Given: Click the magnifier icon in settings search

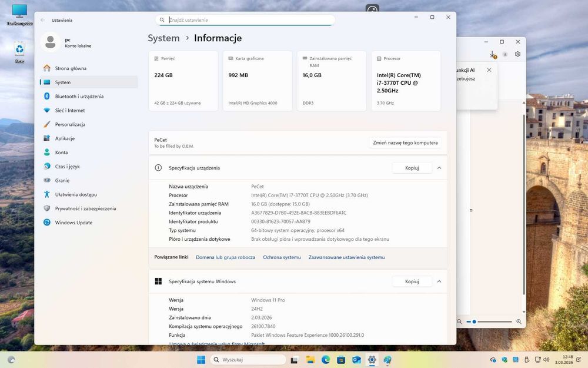Looking at the screenshot, I should tap(162, 20).
